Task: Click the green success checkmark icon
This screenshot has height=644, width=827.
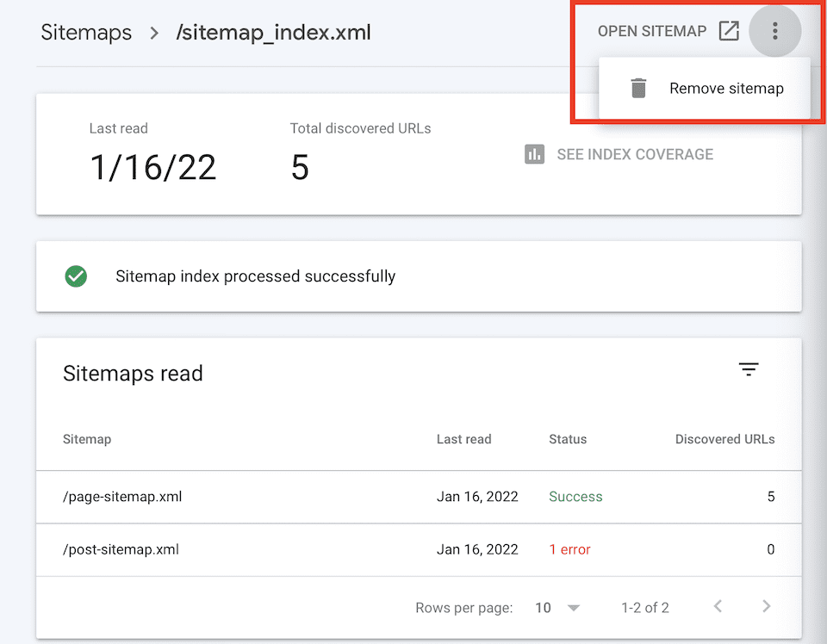Action: [76, 276]
